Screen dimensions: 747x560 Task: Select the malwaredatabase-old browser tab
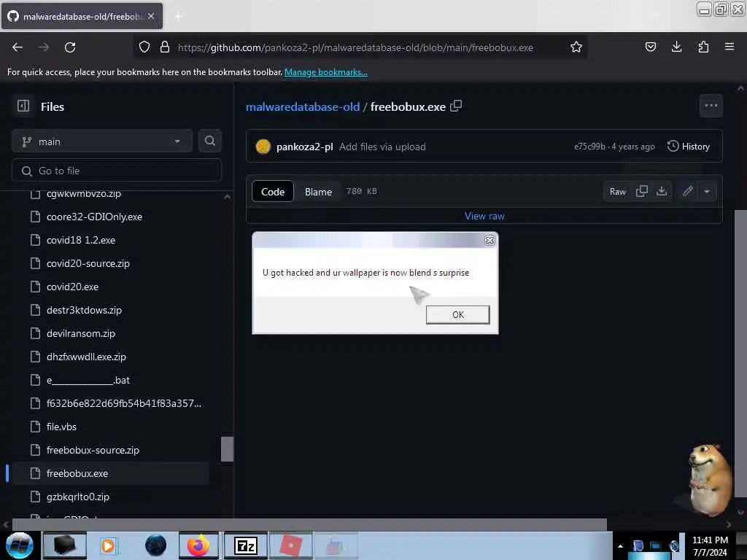pos(82,16)
